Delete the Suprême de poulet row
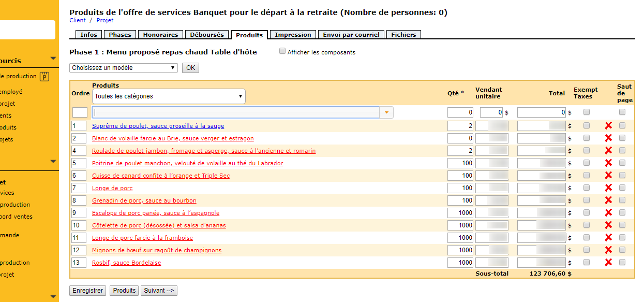 point(608,126)
